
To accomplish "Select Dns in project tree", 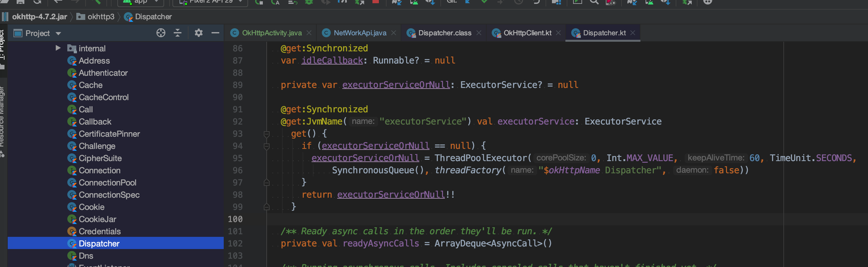I will click(86, 255).
